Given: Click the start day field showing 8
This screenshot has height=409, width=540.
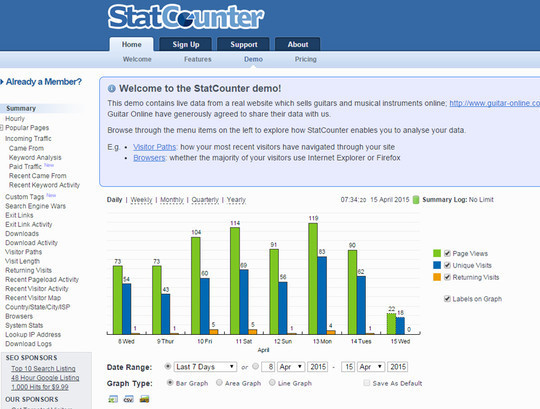Looking at the screenshot, I should pos(268,367).
